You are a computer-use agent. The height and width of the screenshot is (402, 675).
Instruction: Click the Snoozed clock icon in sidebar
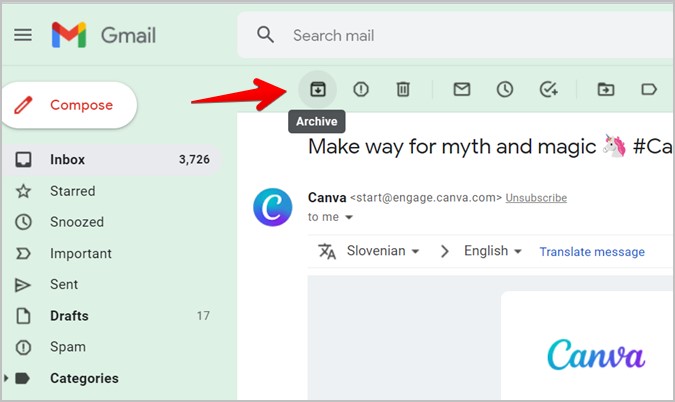point(23,222)
